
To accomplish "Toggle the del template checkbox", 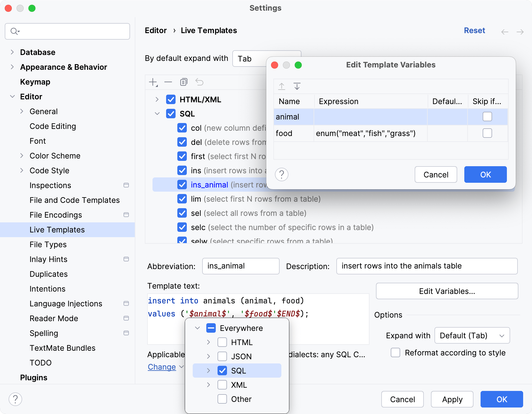I will coord(182,142).
